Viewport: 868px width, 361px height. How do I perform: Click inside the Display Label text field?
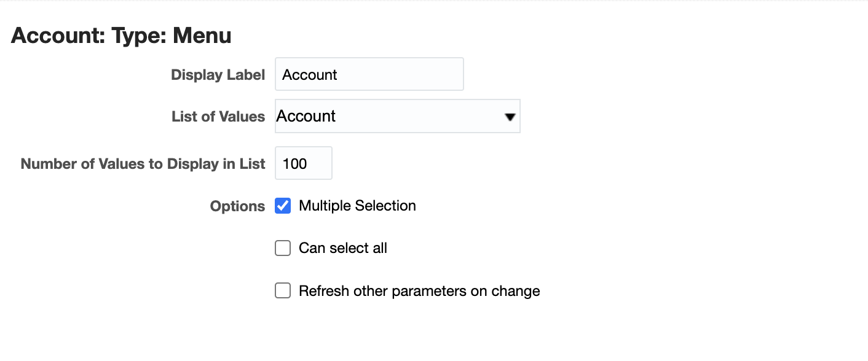click(369, 74)
